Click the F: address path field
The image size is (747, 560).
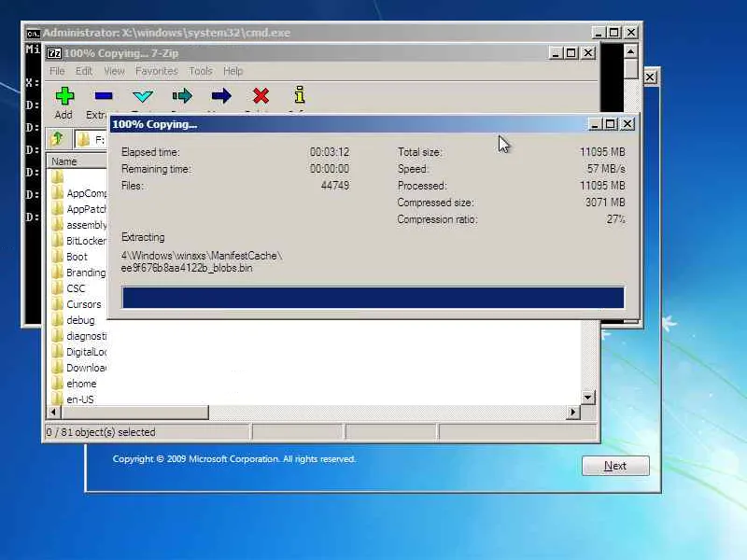91,139
